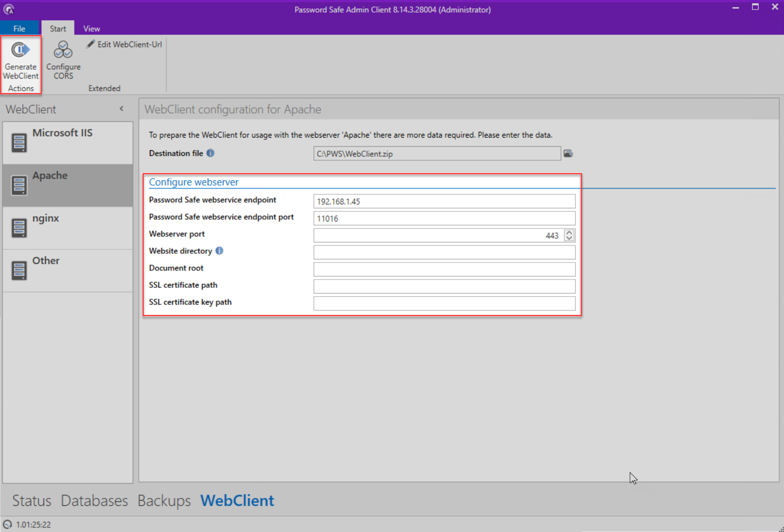Show Destination file info tooltip icon

point(210,153)
